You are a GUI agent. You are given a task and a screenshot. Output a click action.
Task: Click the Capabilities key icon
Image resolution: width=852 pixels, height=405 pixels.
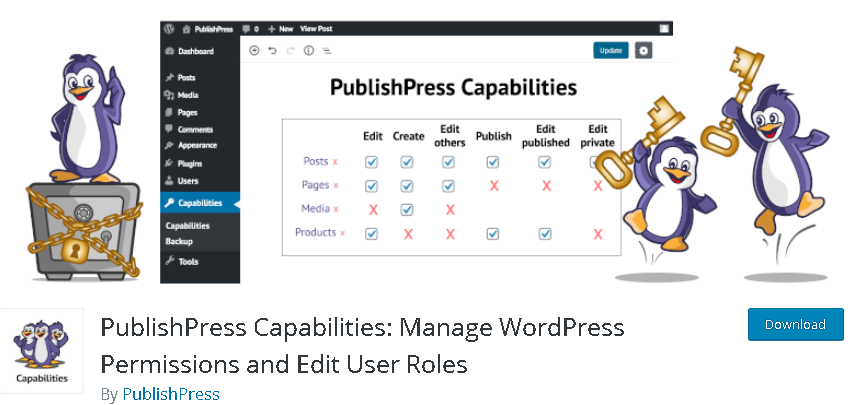coord(169,203)
